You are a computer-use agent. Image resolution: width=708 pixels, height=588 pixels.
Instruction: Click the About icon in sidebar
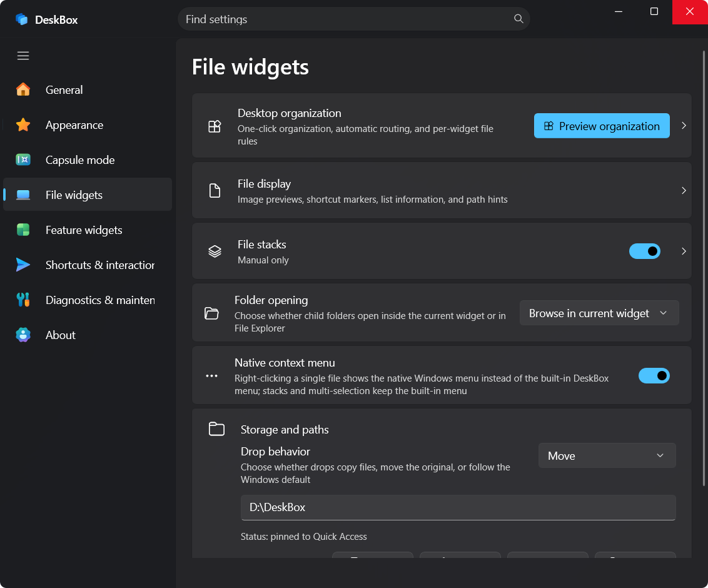[23, 335]
